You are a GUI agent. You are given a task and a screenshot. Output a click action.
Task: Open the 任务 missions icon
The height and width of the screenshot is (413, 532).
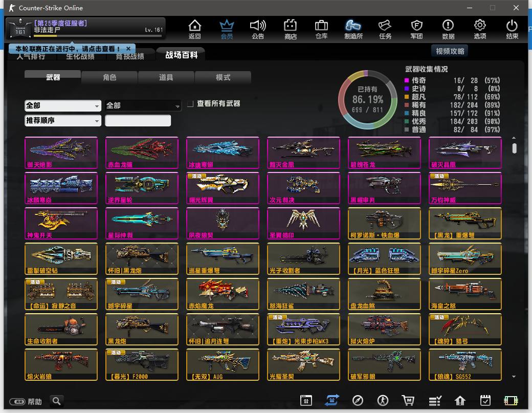click(x=385, y=29)
